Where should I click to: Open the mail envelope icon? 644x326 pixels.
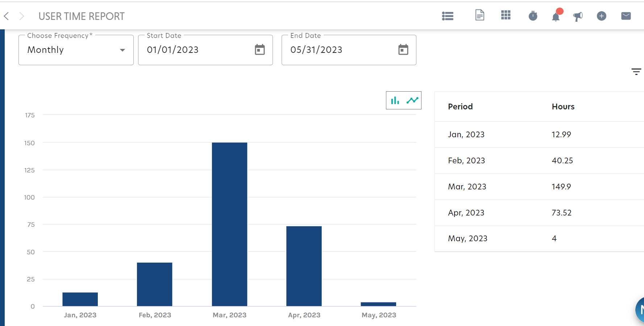pyautogui.click(x=626, y=16)
